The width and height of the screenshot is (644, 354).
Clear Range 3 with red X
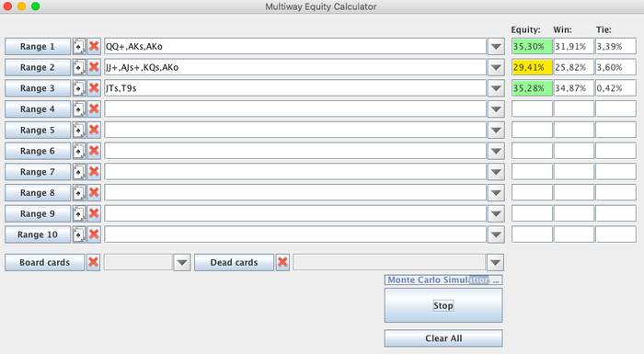[x=94, y=88]
